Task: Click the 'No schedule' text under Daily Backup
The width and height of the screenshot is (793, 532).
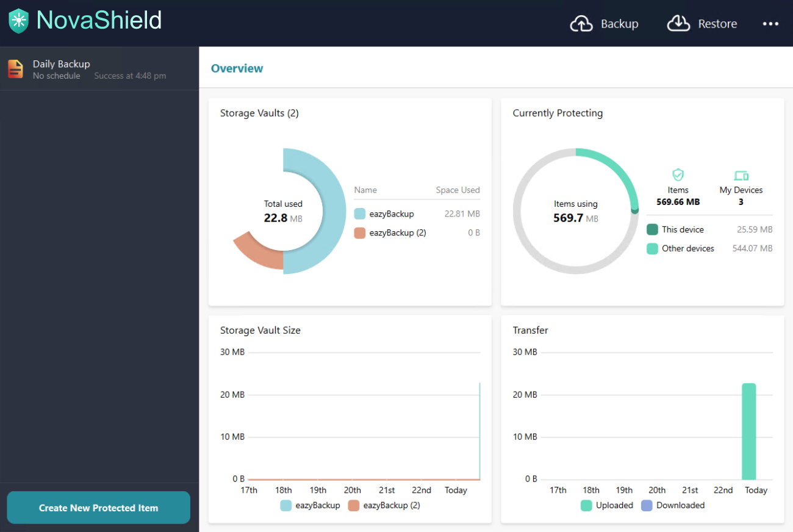Action: pos(57,76)
